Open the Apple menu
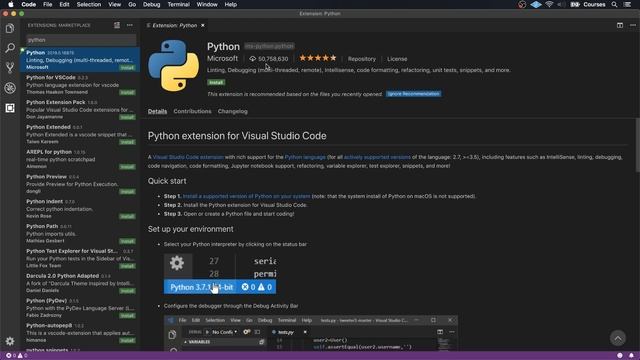The image size is (640, 360). point(11,4)
